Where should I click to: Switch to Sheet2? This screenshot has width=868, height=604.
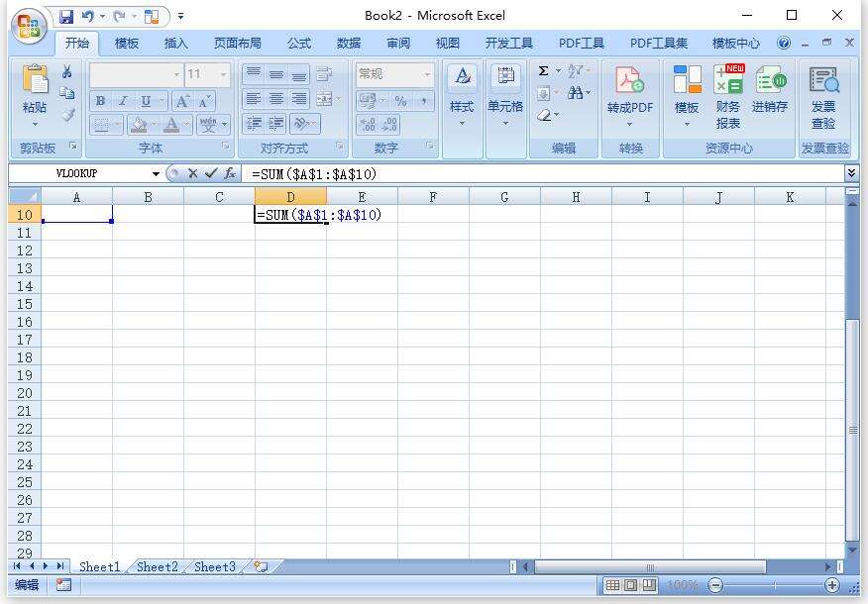pos(158,567)
